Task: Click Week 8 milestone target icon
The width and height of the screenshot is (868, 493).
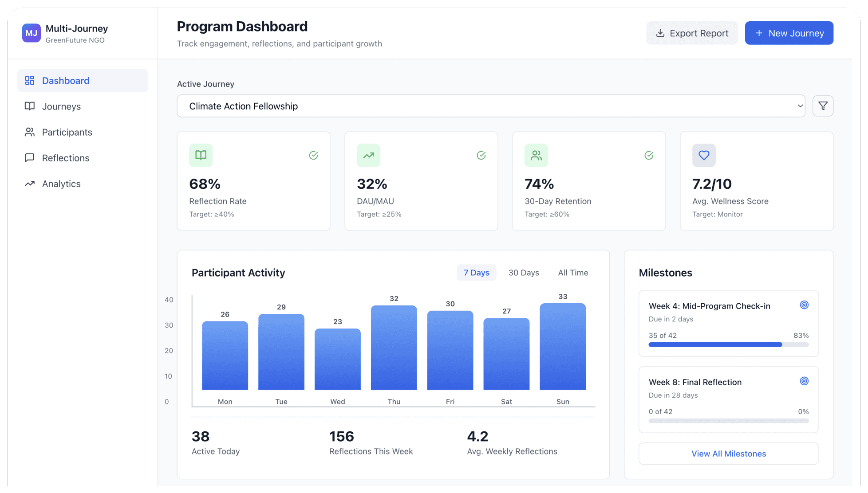Action: coord(804,381)
